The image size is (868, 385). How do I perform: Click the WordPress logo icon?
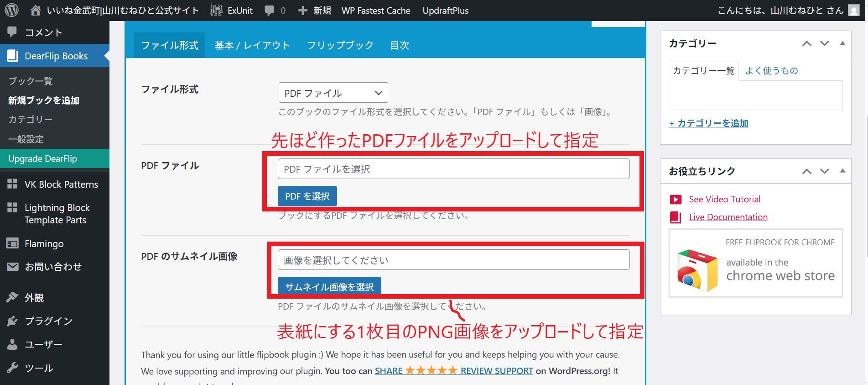[11, 10]
